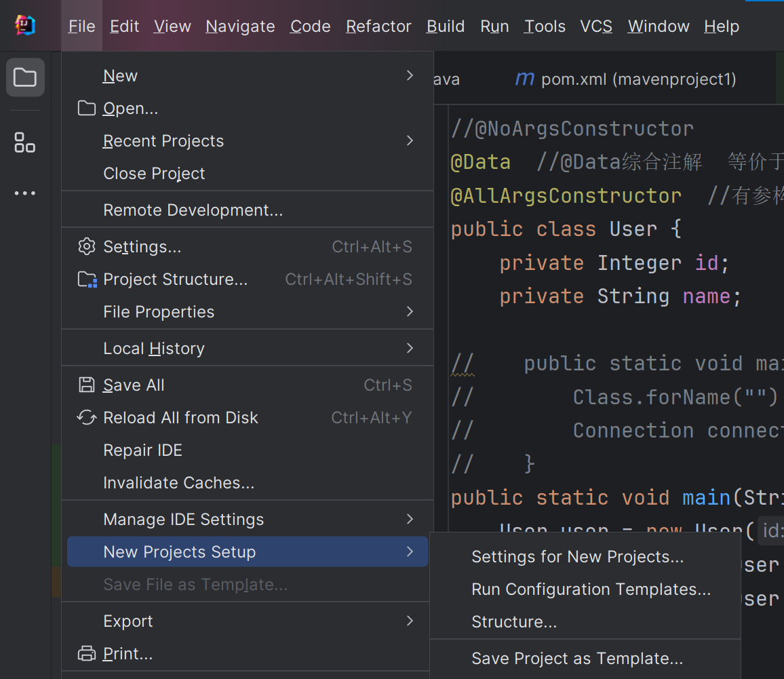This screenshot has width=784, height=679.
Task: Show more tool windows ellipsis icon
Action: click(x=25, y=193)
